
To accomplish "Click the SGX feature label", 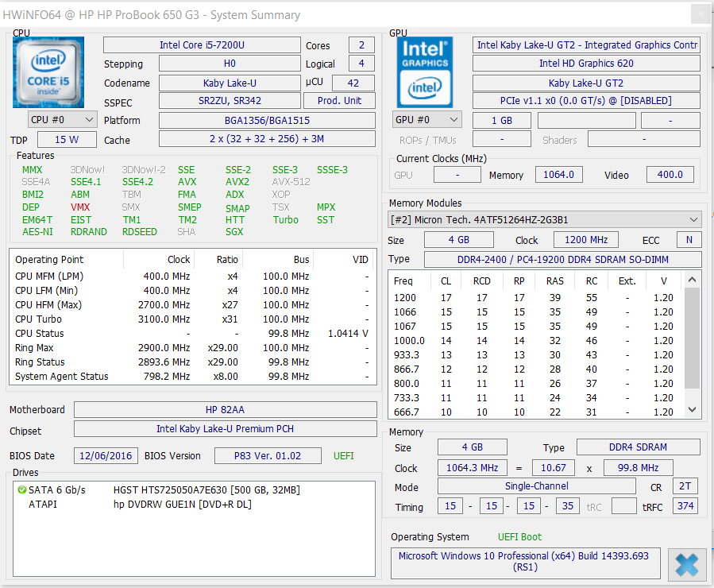I will click(234, 232).
